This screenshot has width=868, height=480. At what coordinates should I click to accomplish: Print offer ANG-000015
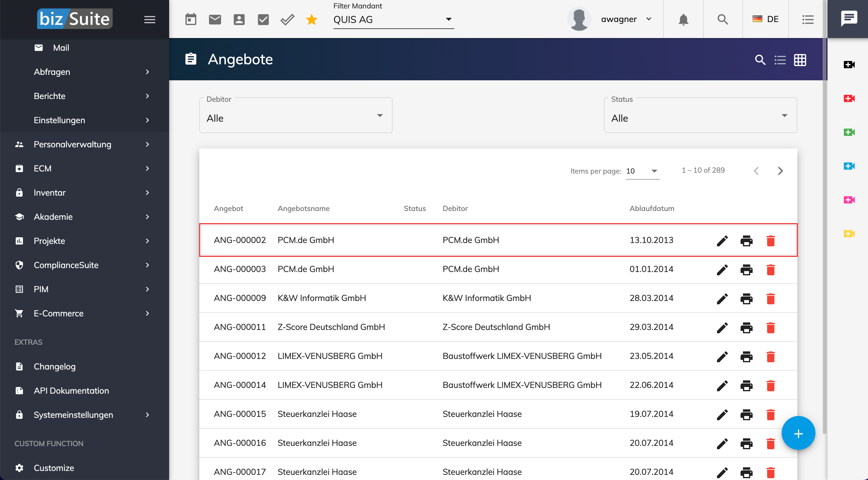(x=746, y=415)
